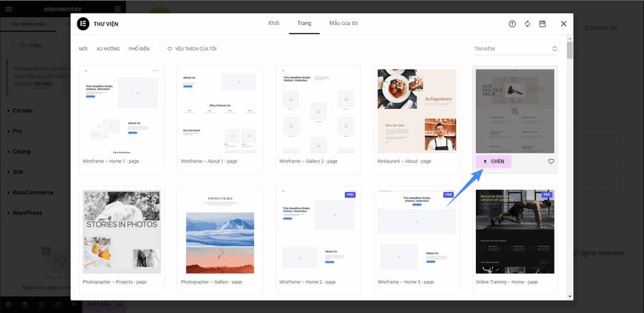Close the library with the X icon
Viewport: 644px width, 313px height.
564,24
